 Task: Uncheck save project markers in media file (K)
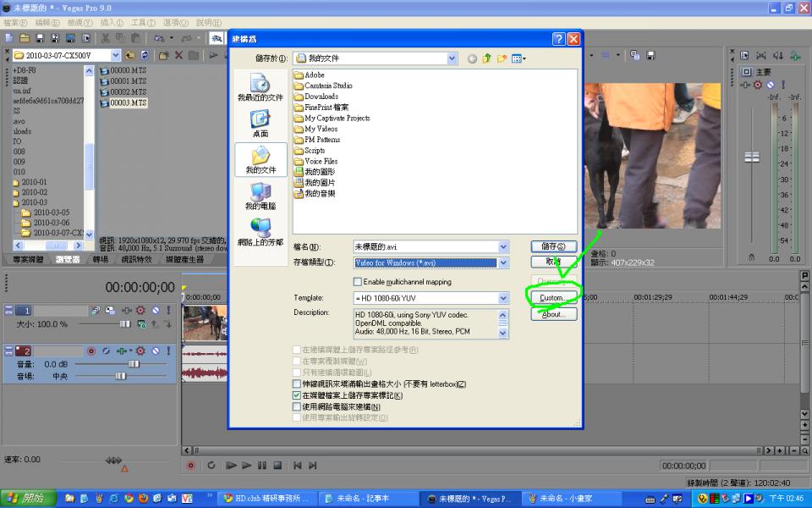coord(296,395)
